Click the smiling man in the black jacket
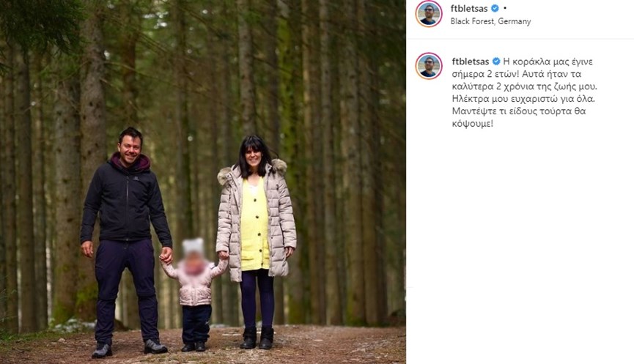Image resolution: width=634 pixels, height=364 pixels. click(126, 242)
